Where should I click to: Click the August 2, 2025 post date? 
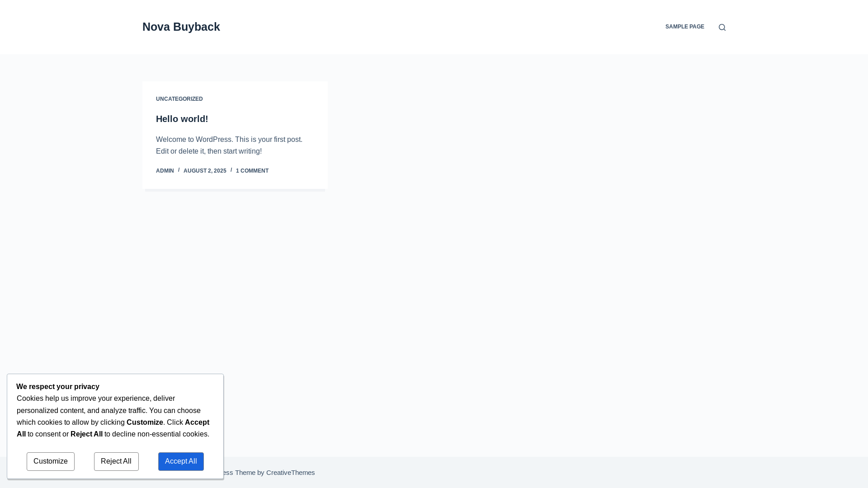204,171
